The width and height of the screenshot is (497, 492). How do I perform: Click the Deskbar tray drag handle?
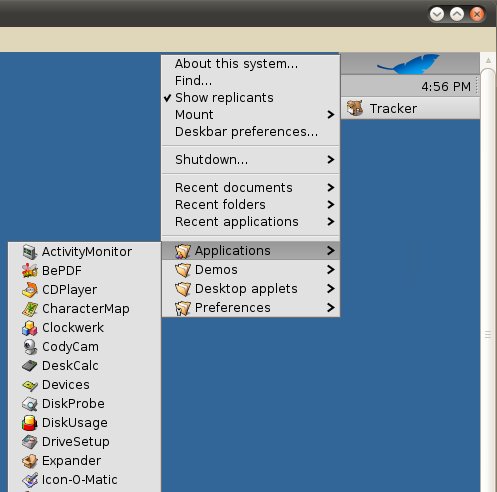tap(477, 86)
